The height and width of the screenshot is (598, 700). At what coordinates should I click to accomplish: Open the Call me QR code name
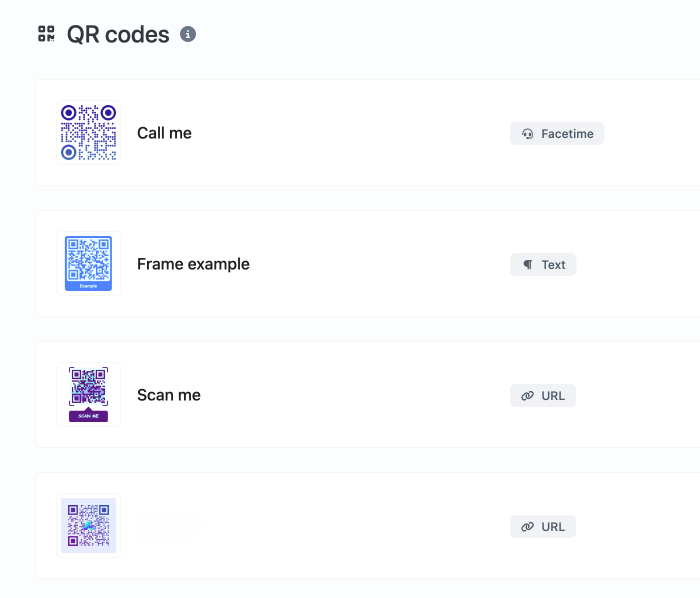coord(164,133)
